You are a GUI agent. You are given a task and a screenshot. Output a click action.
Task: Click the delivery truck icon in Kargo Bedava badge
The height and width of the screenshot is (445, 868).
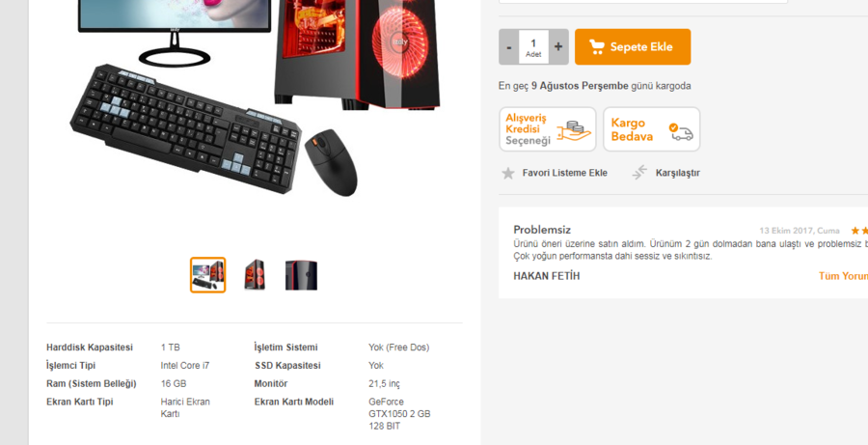[x=681, y=132]
